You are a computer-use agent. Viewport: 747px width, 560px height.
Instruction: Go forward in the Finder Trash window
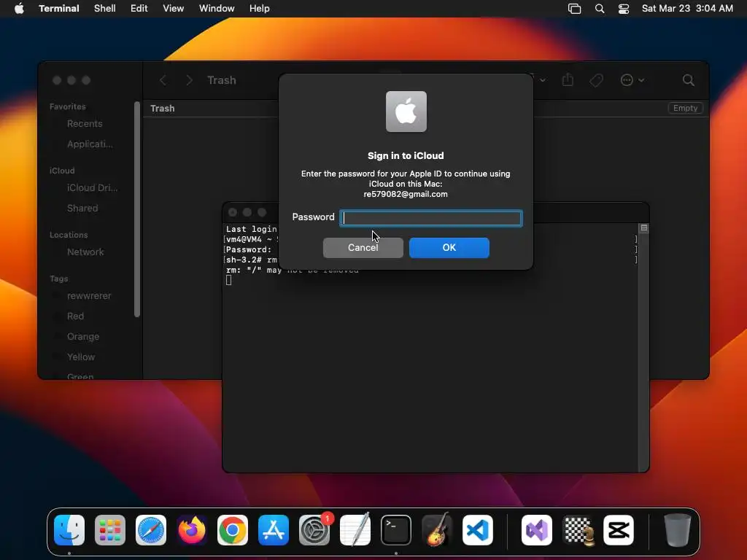189,80
